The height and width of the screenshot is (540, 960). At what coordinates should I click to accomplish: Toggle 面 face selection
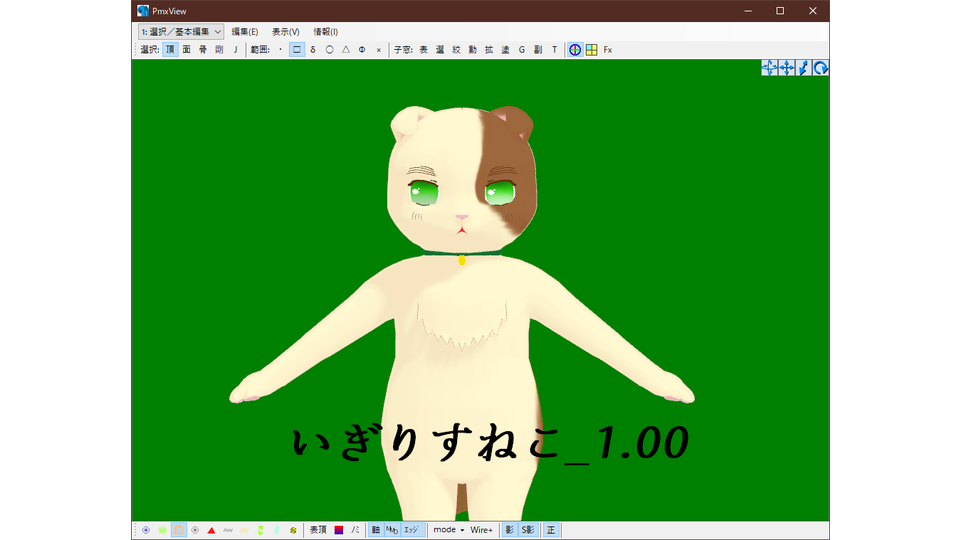click(187, 50)
